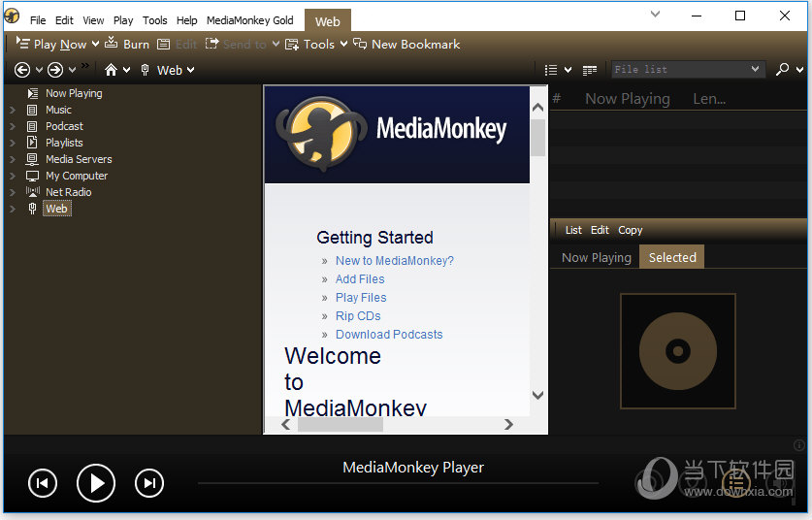The width and height of the screenshot is (812, 520).
Task: Click the Now Playing tree icon
Action: pos(33,93)
